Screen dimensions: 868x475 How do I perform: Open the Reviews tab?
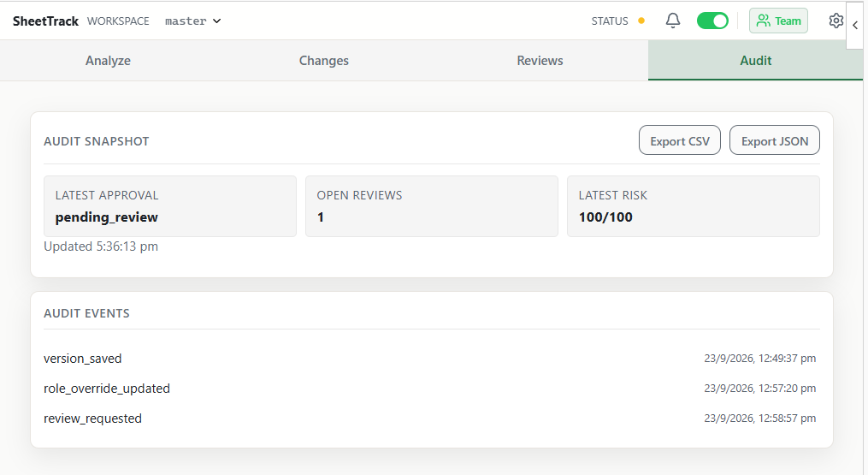point(540,61)
